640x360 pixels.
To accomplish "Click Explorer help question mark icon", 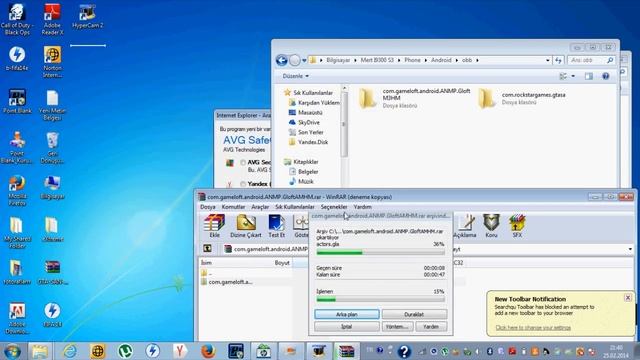I will 606,76.
